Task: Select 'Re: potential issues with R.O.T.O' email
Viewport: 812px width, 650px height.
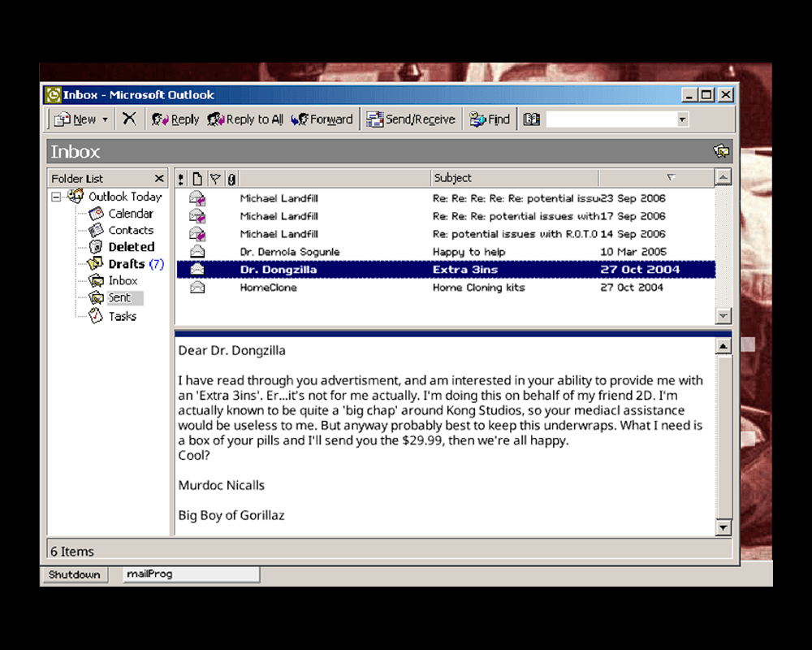Action: coord(446,234)
